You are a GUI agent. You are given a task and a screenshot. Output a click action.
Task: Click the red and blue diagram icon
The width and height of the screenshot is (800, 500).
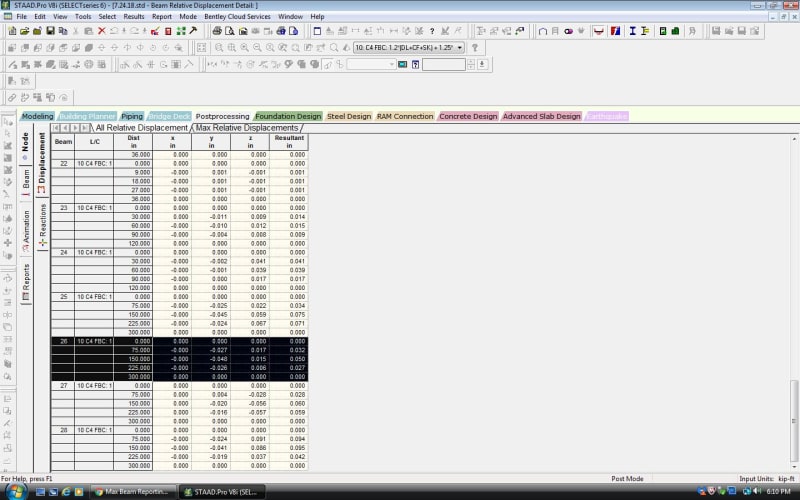[x=616, y=31]
